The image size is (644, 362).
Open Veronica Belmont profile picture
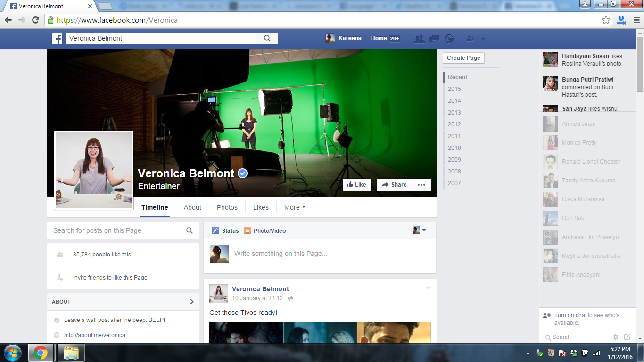pos(94,170)
